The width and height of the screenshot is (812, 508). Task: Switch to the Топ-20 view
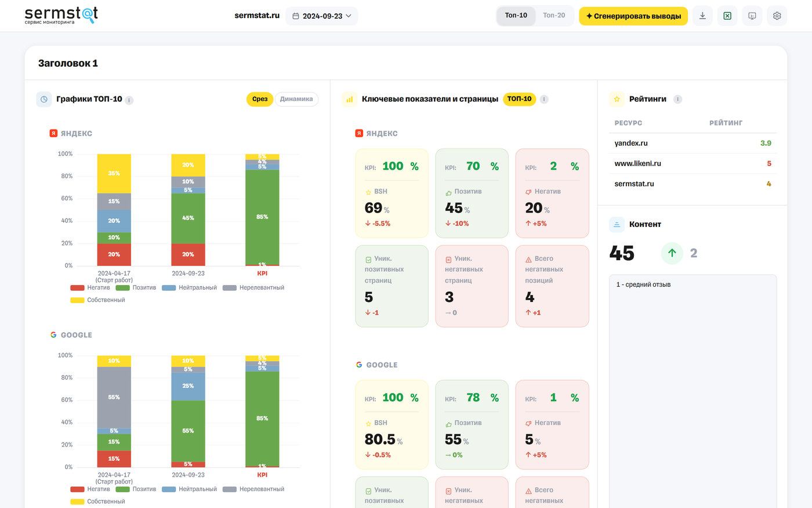pos(554,16)
